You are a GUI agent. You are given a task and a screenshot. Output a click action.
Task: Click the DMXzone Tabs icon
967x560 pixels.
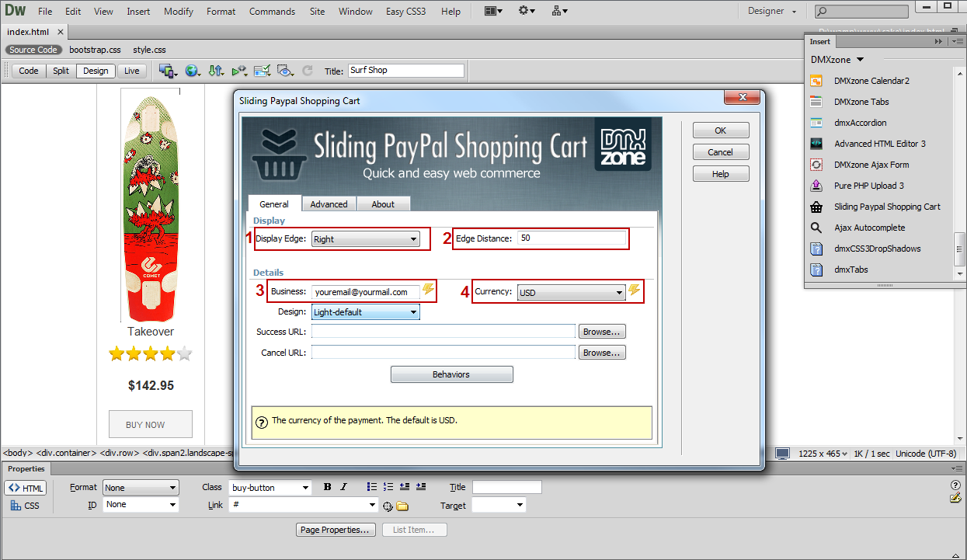[x=816, y=102]
